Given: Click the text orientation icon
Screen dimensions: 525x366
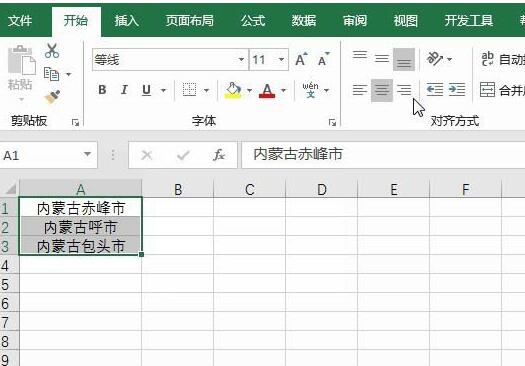Looking at the screenshot, I should pos(434,59).
